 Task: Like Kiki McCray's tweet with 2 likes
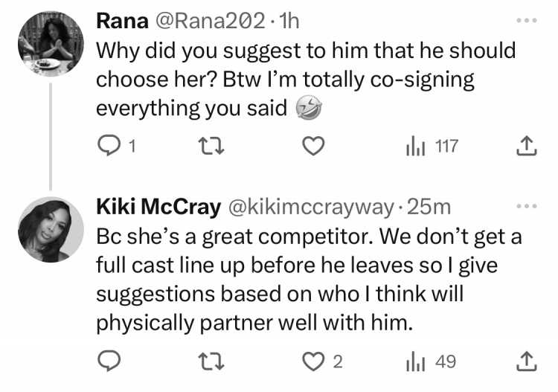322,361
